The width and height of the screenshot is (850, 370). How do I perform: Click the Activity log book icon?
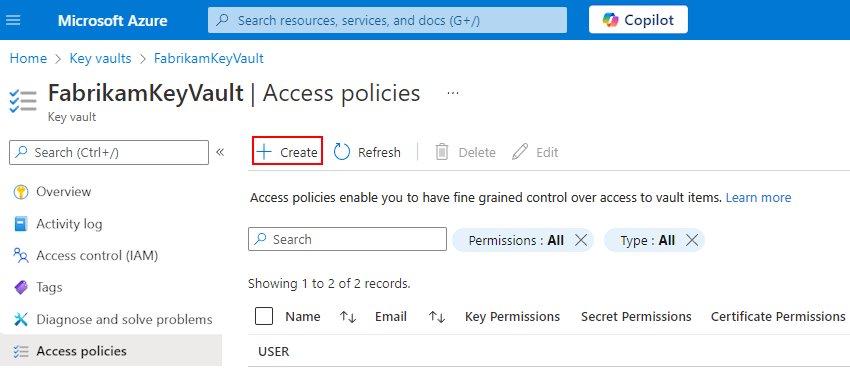(20, 224)
